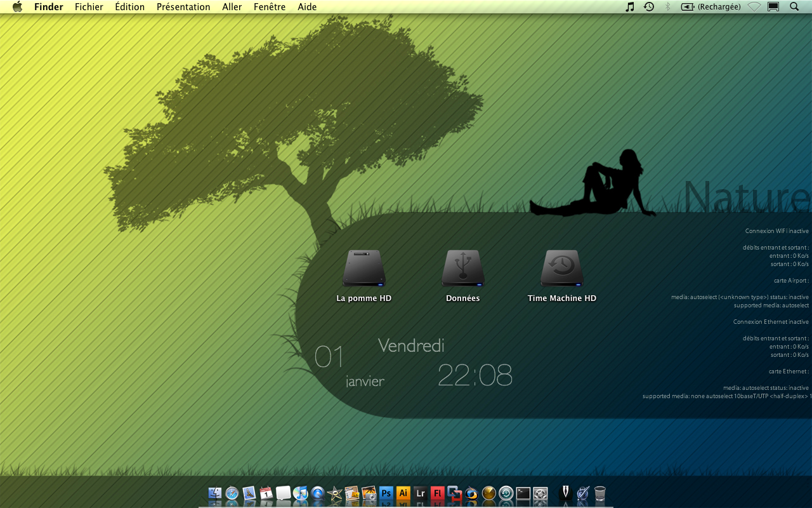Select the Données USB drive icon
Screen dimensions: 812x508
click(x=463, y=269)
